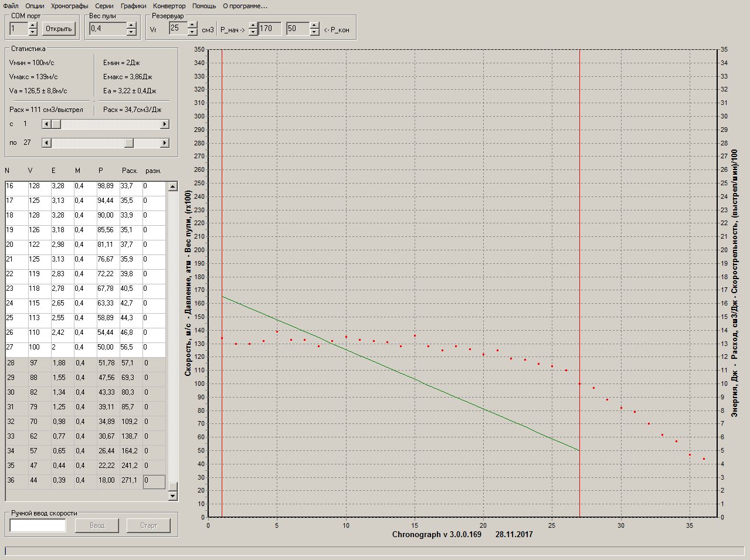Decrease P_нач with the down arrow
Screen dimensions: 750x560
click(x=253, y=32)
